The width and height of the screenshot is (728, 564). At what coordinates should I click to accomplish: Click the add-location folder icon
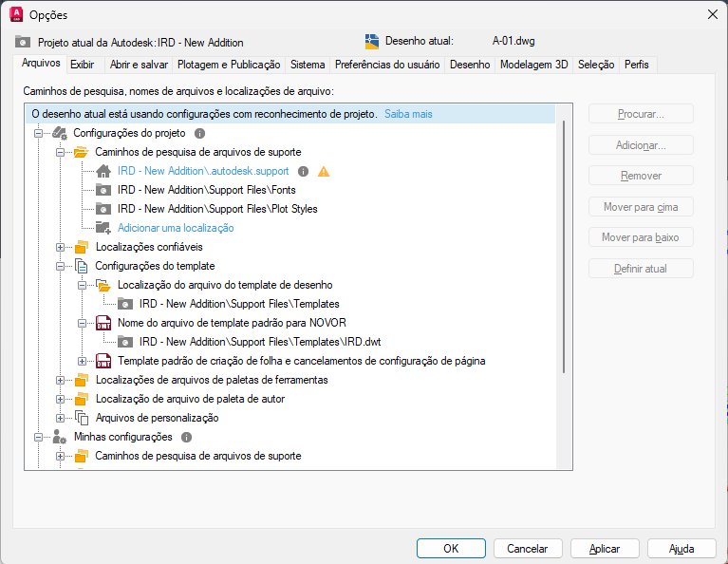point(103,228)
